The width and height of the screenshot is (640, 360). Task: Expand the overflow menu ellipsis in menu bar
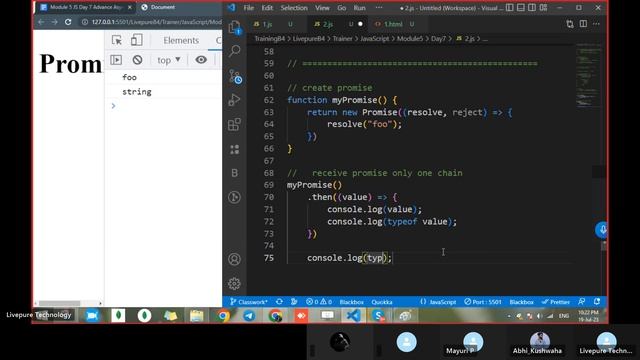coord(379,8)
